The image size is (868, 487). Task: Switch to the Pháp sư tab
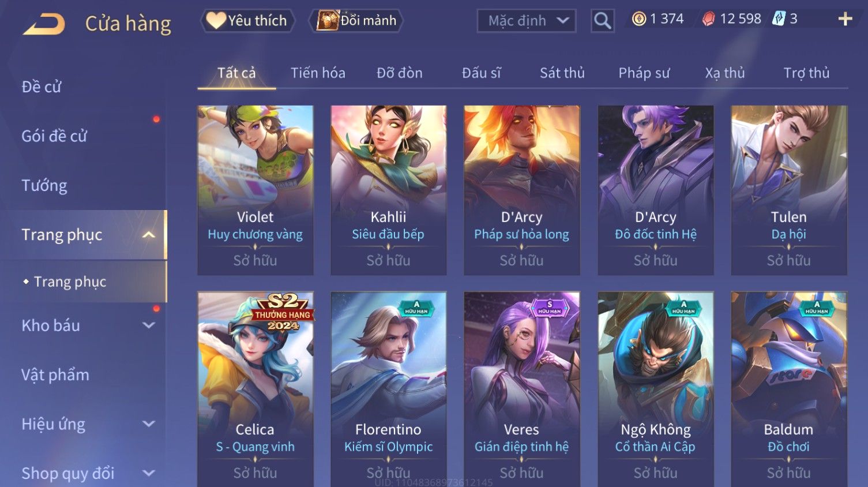644,73
